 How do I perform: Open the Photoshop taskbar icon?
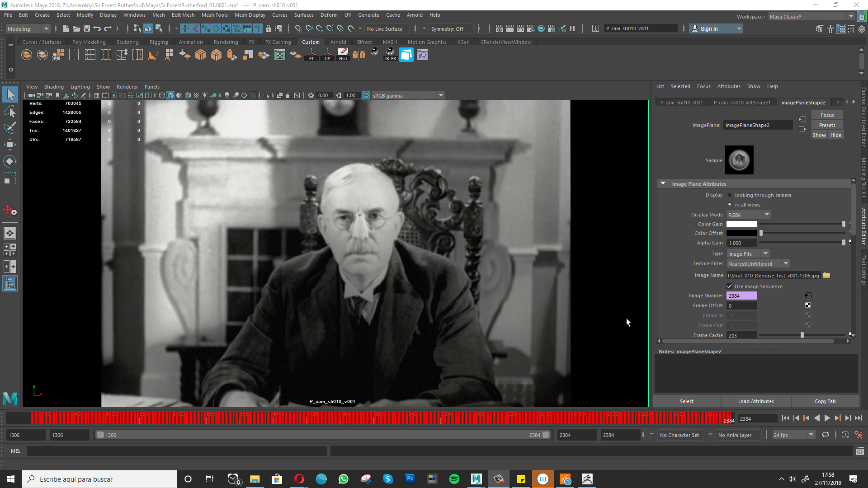[x=410, y=479]
